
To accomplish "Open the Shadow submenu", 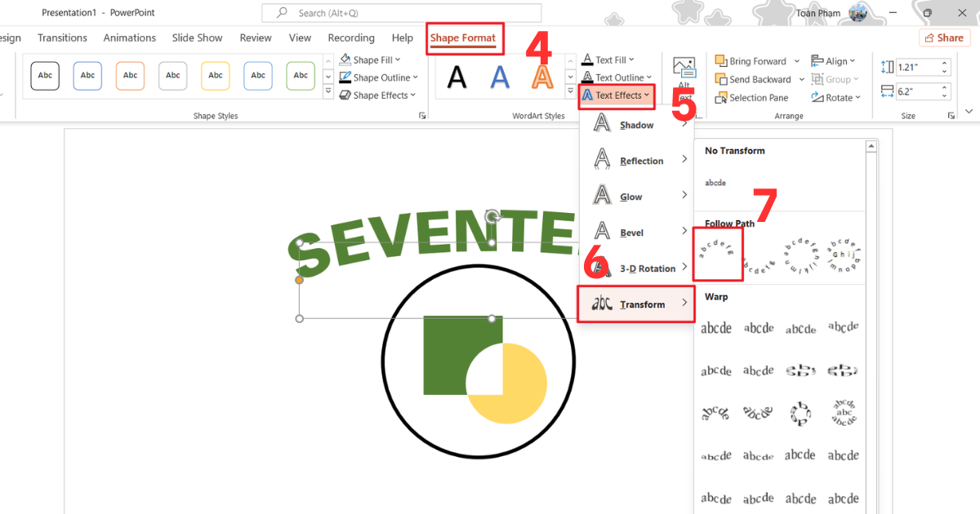I will point(637,125).
